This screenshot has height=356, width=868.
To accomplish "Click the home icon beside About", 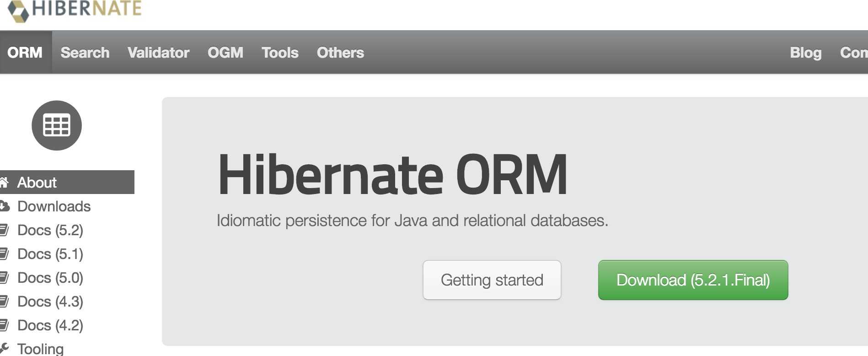I will pyautogui.click(x=4, y=182).
